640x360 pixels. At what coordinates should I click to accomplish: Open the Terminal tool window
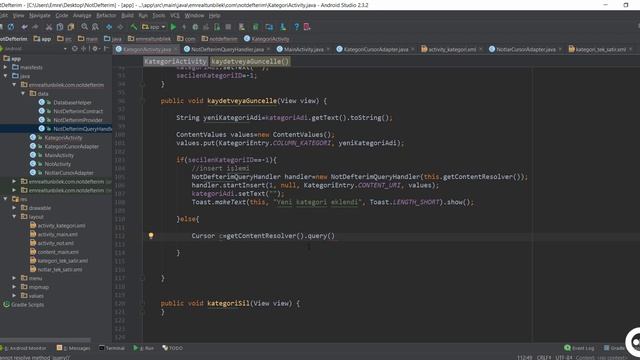click(112, 348)
